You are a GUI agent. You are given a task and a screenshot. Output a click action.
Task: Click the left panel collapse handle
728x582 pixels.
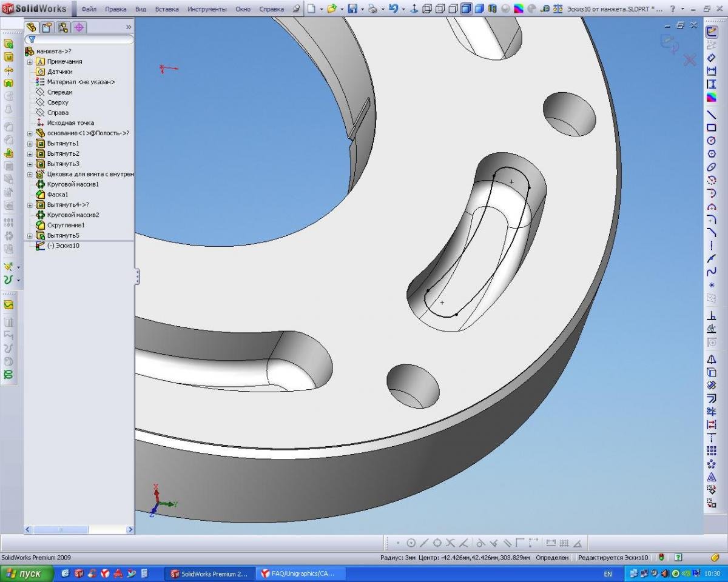pyautogui.click(x=138, y=277)
